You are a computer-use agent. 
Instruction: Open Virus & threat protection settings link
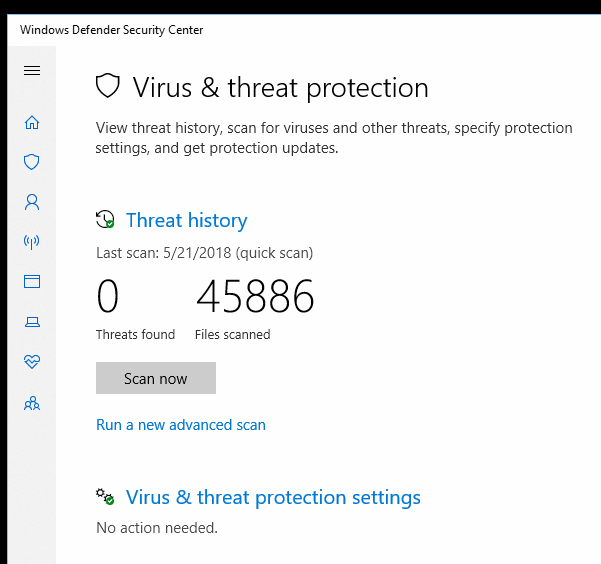point(273,498)
